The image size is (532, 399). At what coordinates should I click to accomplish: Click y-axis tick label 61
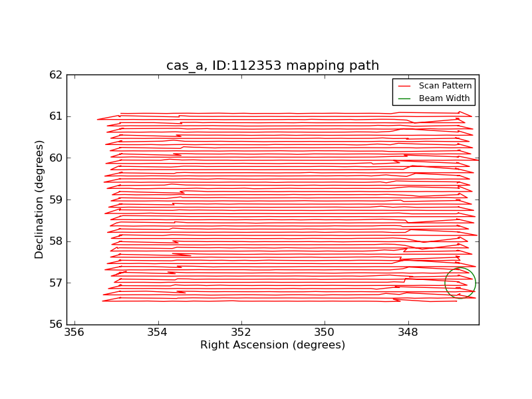pyautogui.click(x=56, y=116)
